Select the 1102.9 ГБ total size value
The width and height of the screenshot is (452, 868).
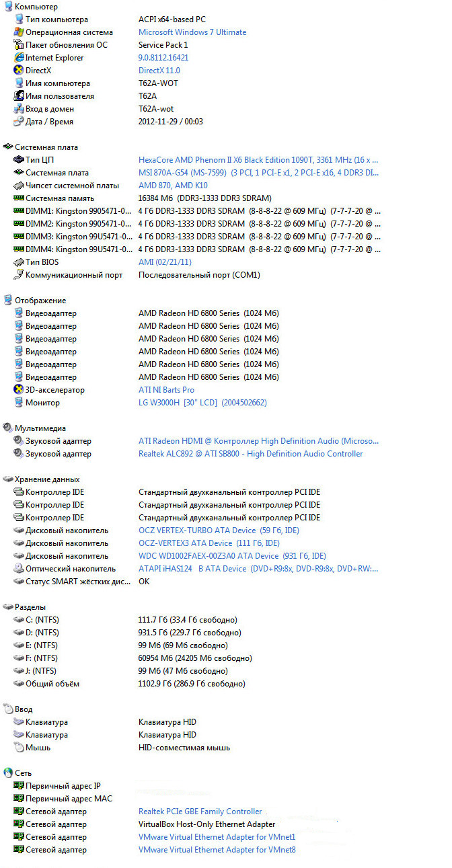(x=192, y=684)
